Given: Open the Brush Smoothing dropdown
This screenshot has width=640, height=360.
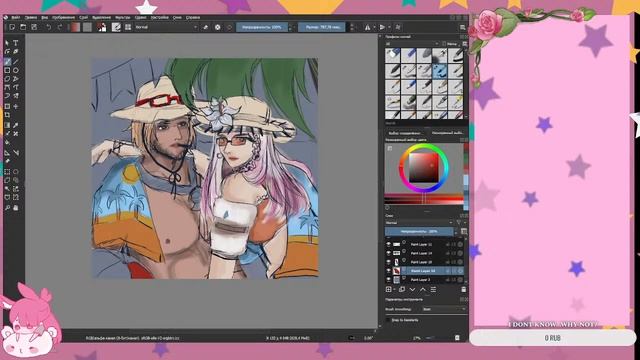Looking at the screenshot, I should pos(444,309).
